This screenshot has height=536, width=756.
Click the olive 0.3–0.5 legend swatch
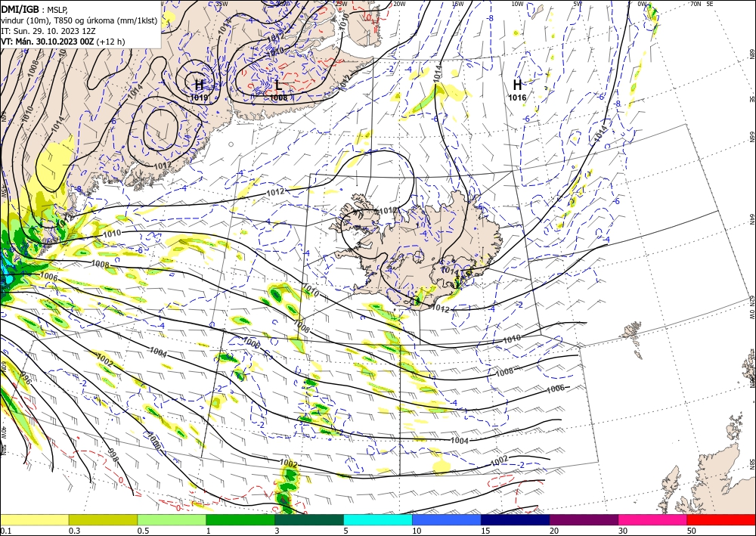click(103, 519)
